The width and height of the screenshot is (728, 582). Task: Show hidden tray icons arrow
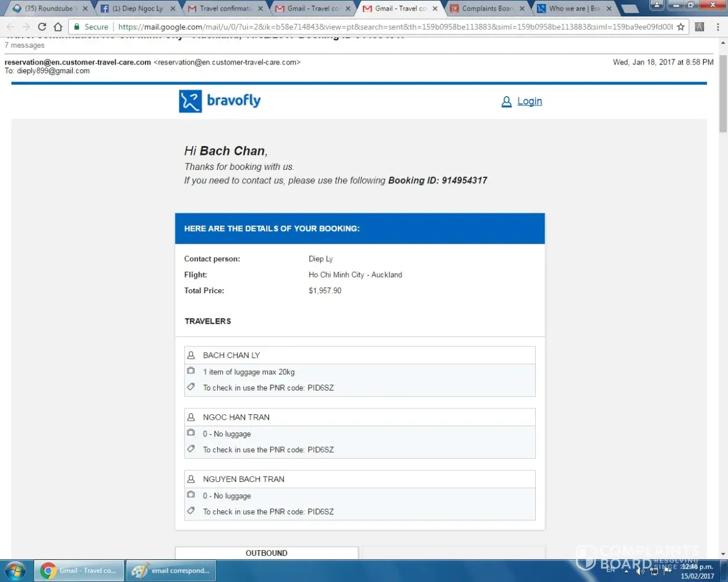tap(627, 571)
